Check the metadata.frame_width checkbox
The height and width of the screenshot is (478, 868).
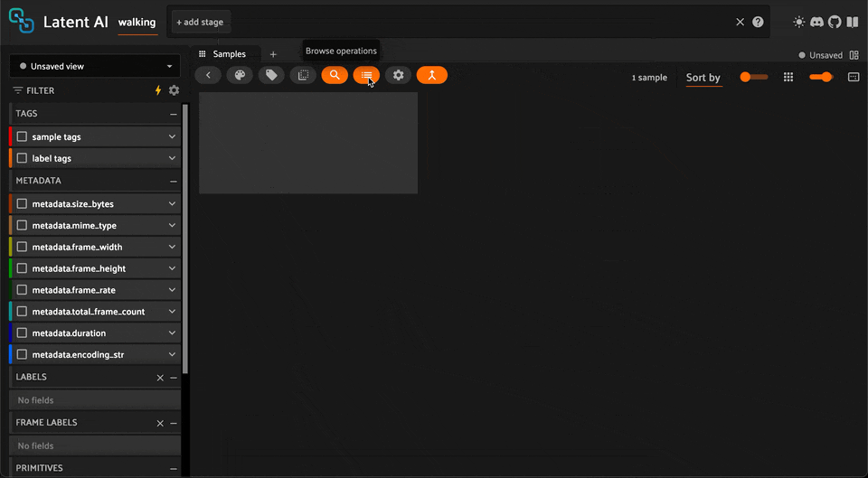point(22,247)
